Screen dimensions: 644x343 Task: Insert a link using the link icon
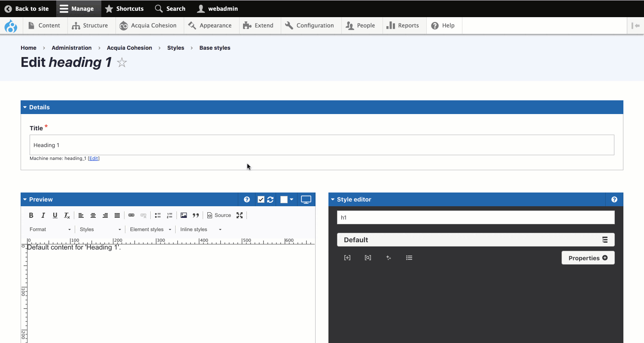[131, 215]
